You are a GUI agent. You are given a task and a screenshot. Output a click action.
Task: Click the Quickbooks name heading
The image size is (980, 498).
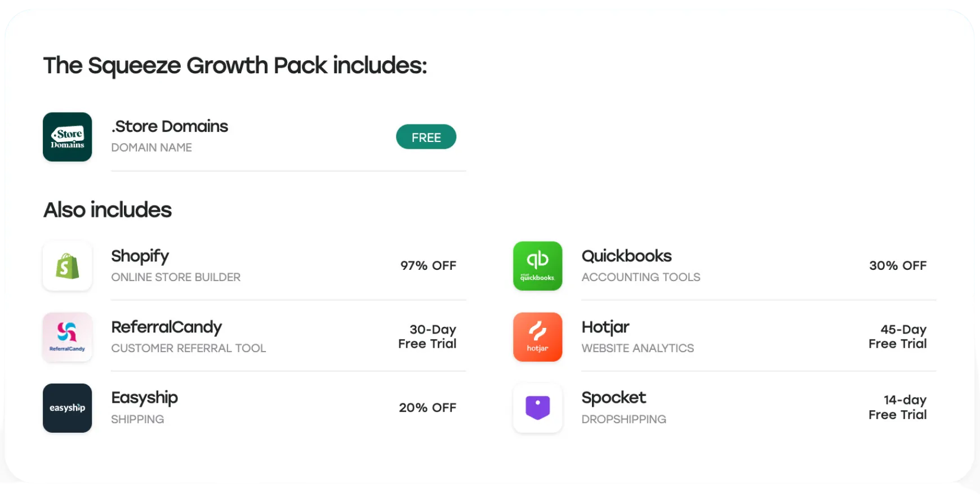(x=627, y=256)
